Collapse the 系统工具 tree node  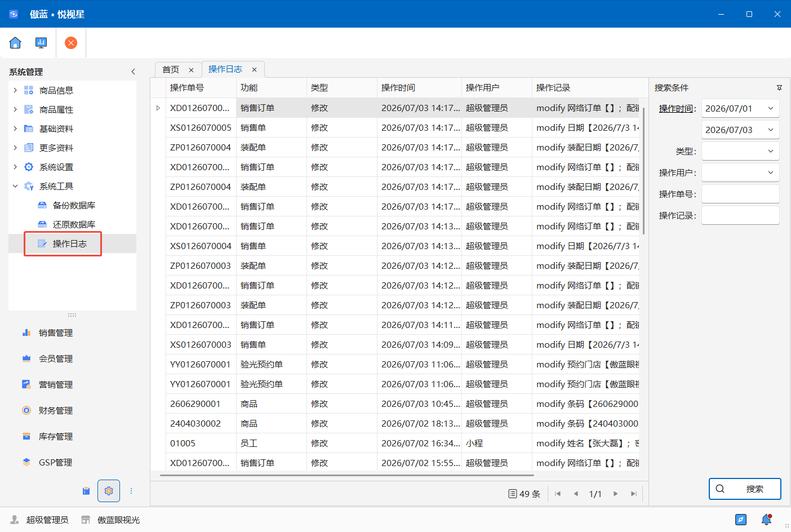(x=15, y=186)
